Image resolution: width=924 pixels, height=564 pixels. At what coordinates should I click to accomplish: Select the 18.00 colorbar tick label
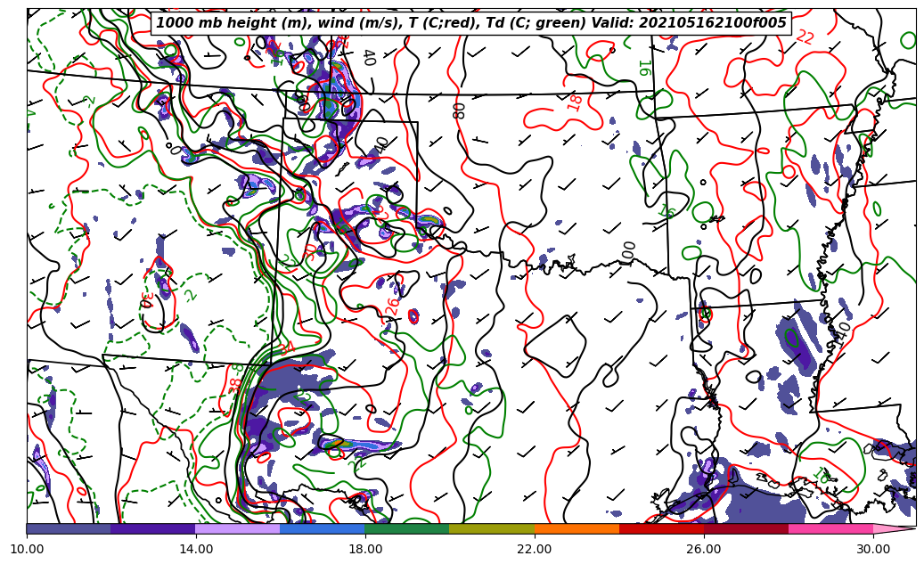pos(365,549)
